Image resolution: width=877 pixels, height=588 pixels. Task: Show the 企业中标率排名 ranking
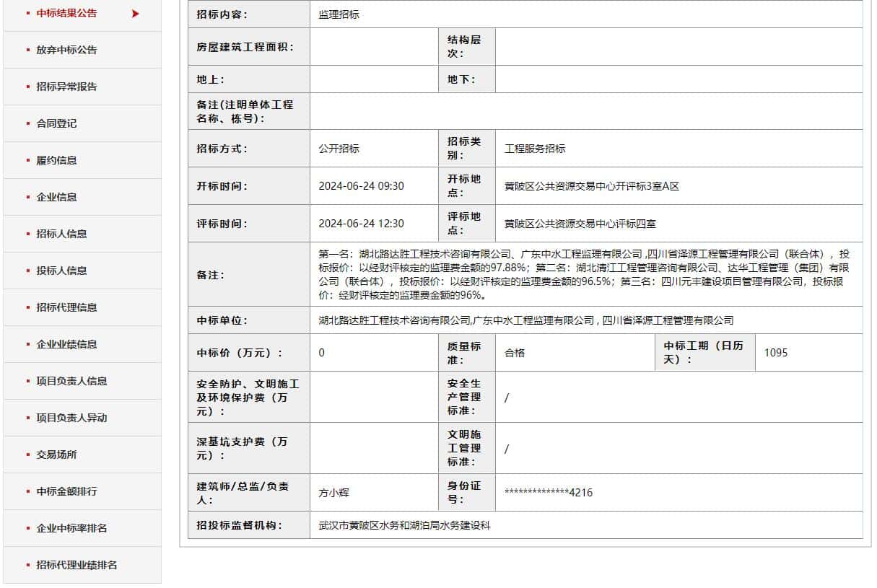click(71, 528)
